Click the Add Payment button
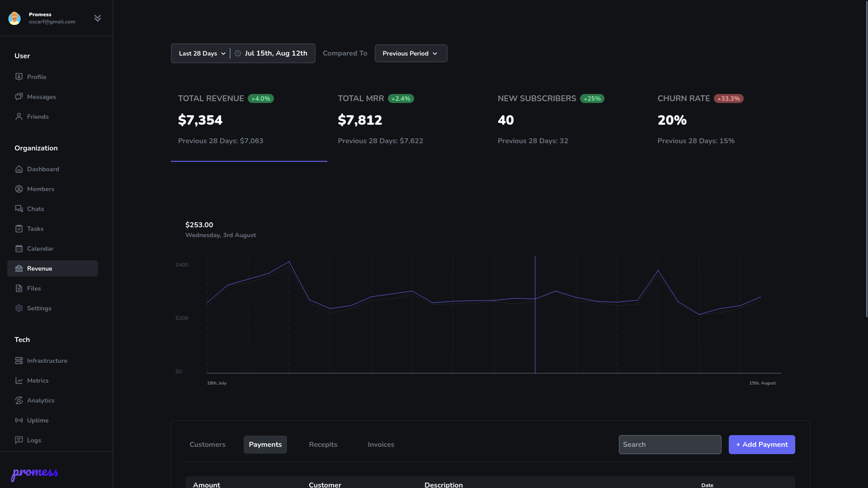This screenshot has width=868, height=488. (x=761, y=444)
